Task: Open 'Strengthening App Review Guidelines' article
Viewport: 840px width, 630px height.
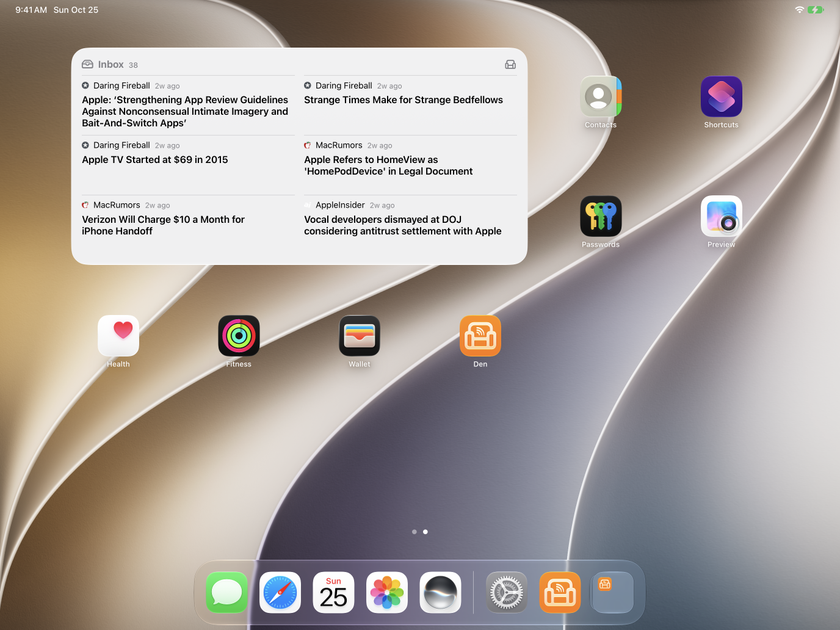Action: (x=188, y=105)
